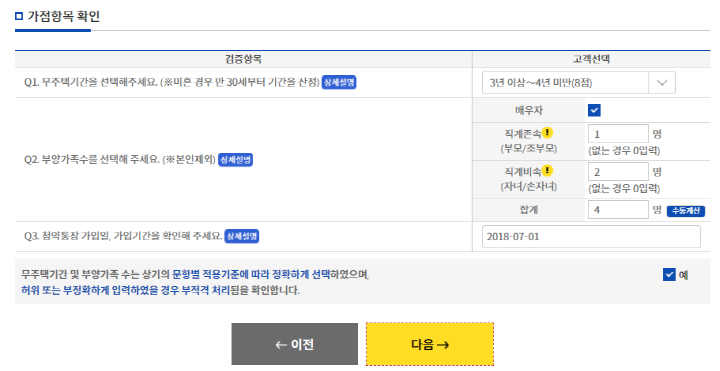Click the Q1 무주택기간 question text

[172, 83]
